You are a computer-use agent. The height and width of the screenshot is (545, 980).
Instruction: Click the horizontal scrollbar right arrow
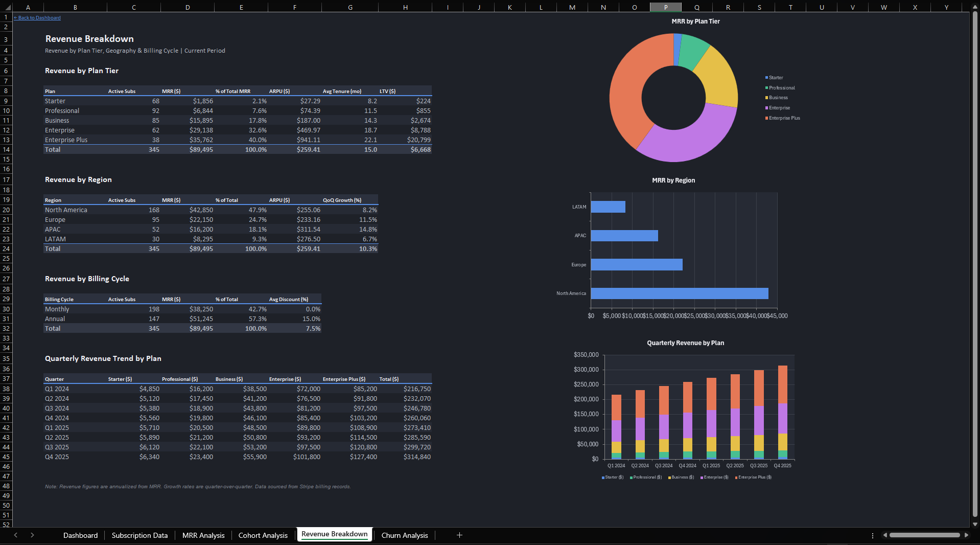click(966, 535)
